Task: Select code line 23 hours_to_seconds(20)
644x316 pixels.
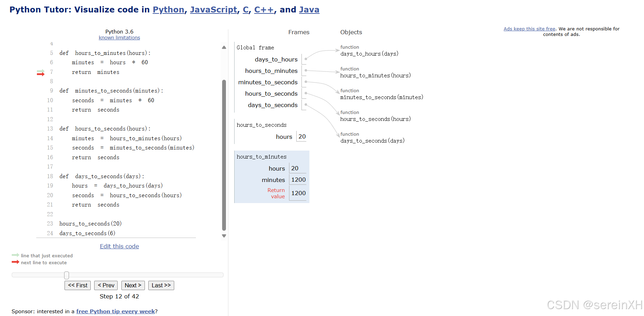Action: pos(90,224)
